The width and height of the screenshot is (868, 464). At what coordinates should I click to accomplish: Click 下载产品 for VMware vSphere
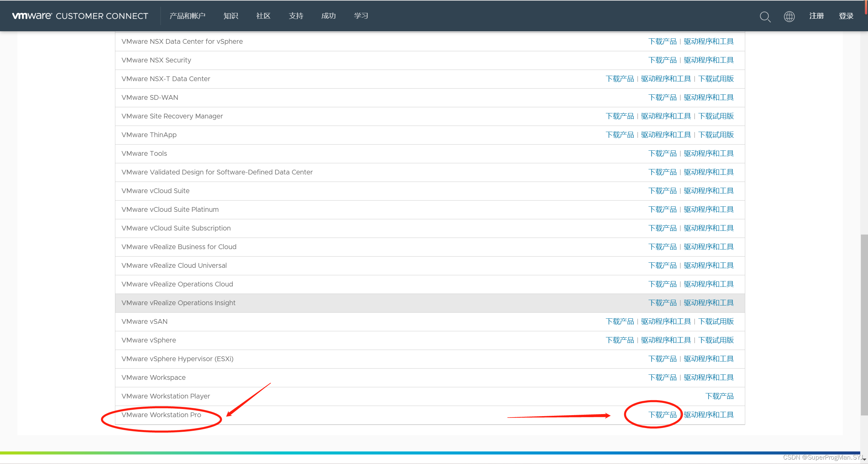click(x=620, y=340)
